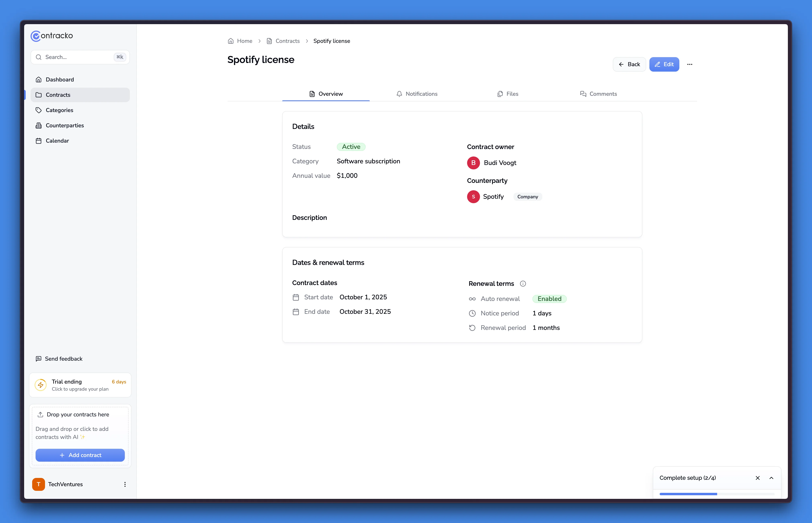The width and height of the screenshot is (812, 523).
Task: Click the Send feedback chat icon
Action: click(x=39, y=359)
